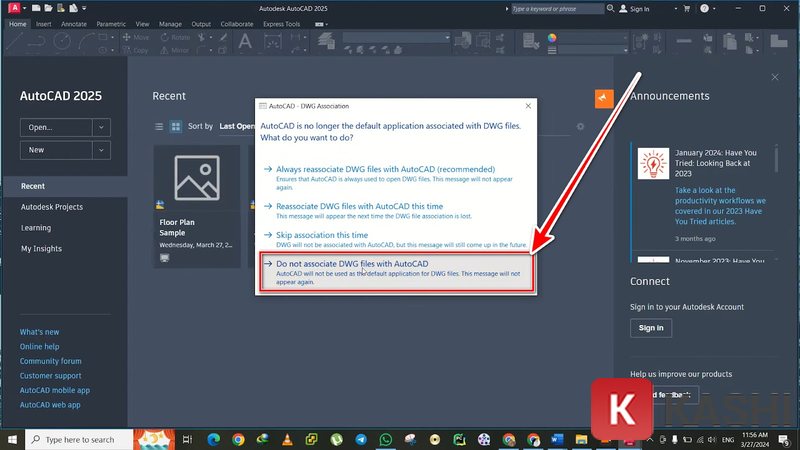Open the AutoCAD application menu logo
Image resolution: width=800 pixels, height=450 pixels.
click(14, 8)
